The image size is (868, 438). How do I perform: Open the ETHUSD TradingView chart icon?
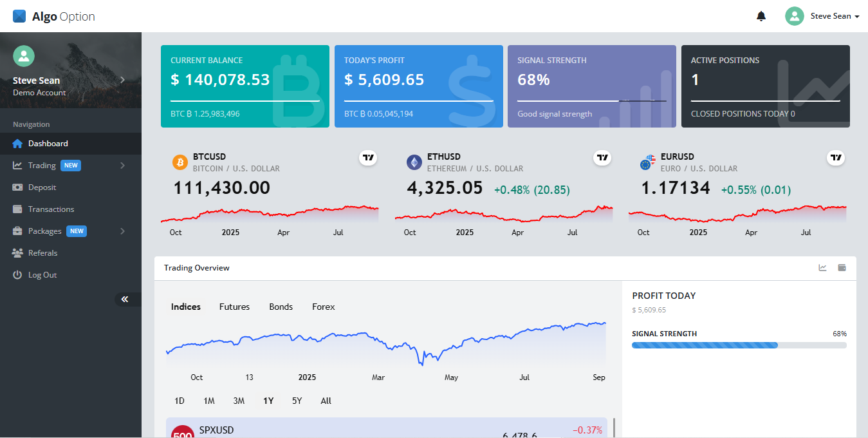pos(602,157)
